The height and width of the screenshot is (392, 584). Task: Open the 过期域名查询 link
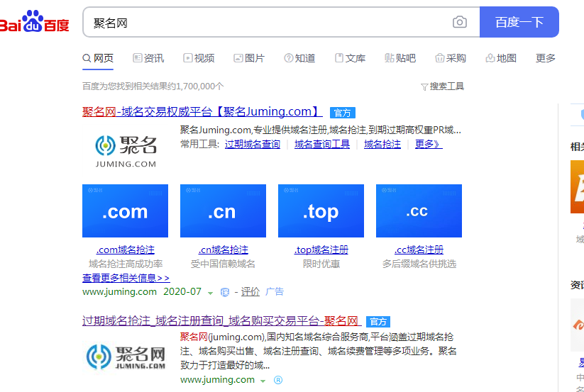[x=253, y=145]
